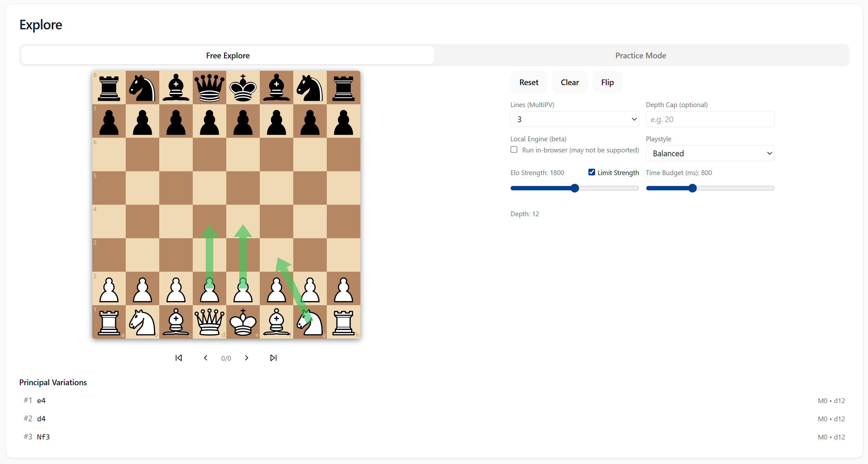Click the Depth Cap input field
Viewport: 868px width, 464px height.
coord(710,119)
